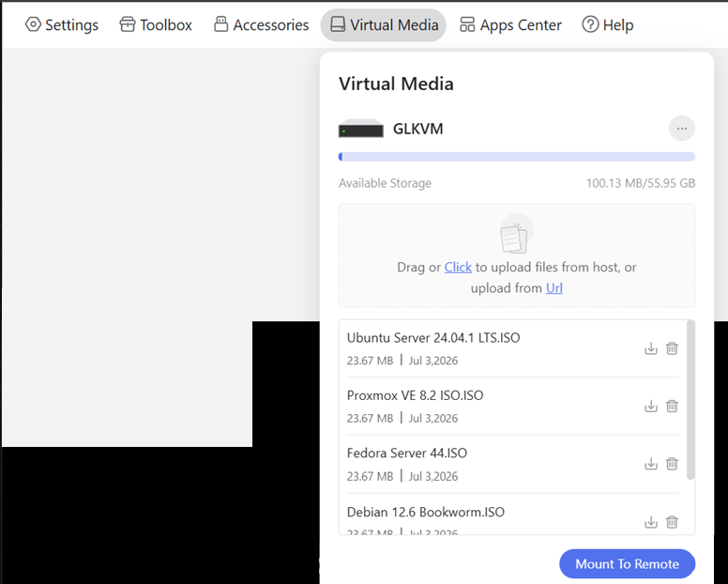This screenshot has width=728, height=584.
Task: Open Apps Center
Action: click(x=510, y=24)
